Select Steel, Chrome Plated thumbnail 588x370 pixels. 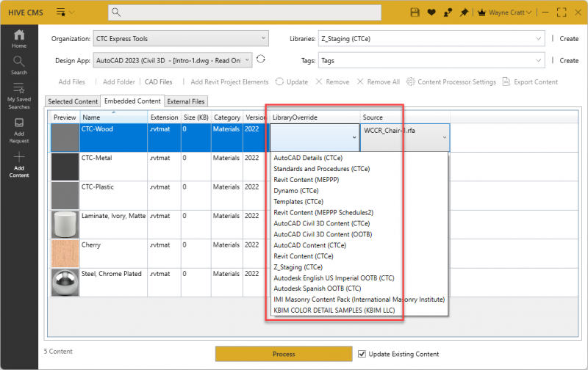pyautogui.click(x=65, y=283)
